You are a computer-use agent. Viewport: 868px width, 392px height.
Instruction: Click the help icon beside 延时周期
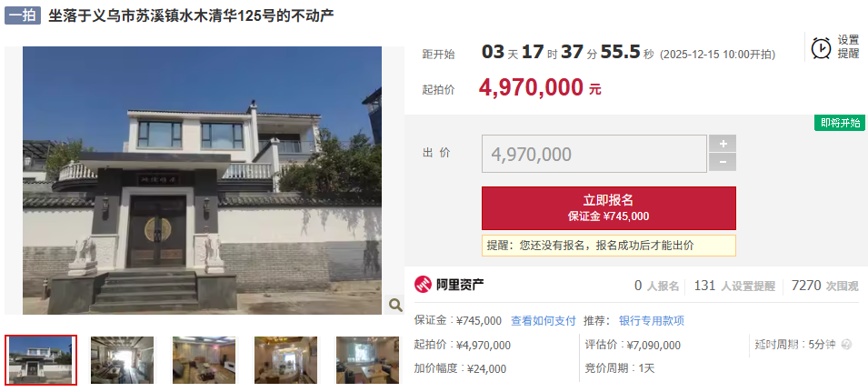[x=846, y=345]
